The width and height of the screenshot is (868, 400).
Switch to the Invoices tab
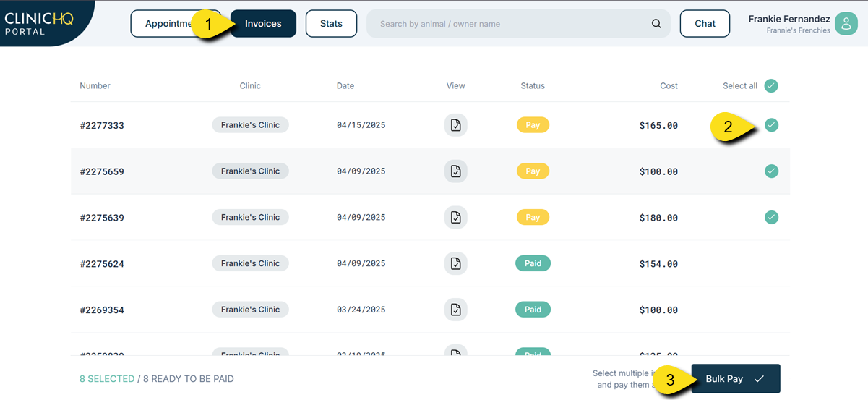coord(264,24)
